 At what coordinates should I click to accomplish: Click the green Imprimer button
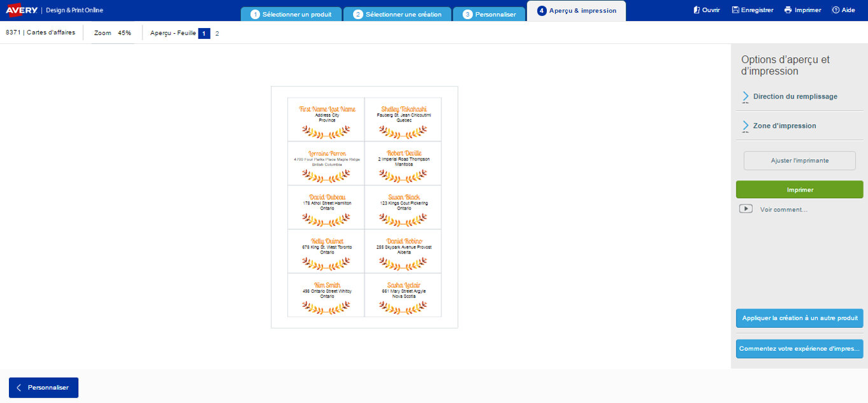tap(799, 190)
